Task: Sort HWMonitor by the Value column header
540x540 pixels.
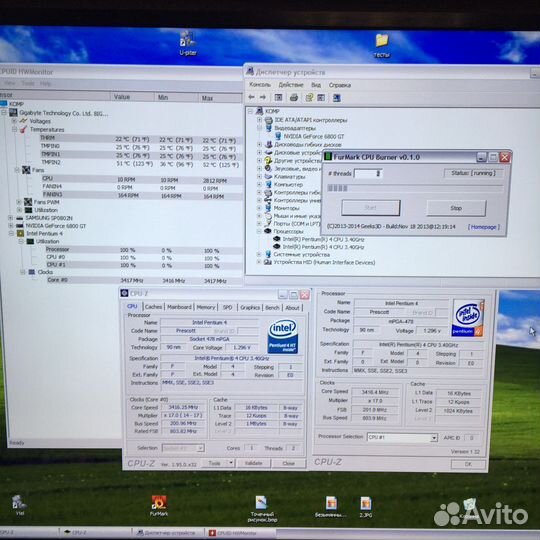Action: point(132,97)
